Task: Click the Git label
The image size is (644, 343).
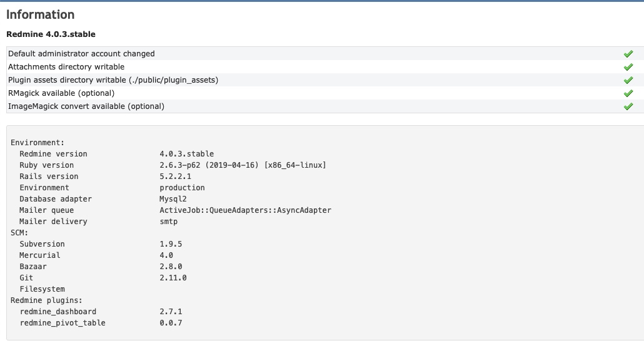Action: 26,278
